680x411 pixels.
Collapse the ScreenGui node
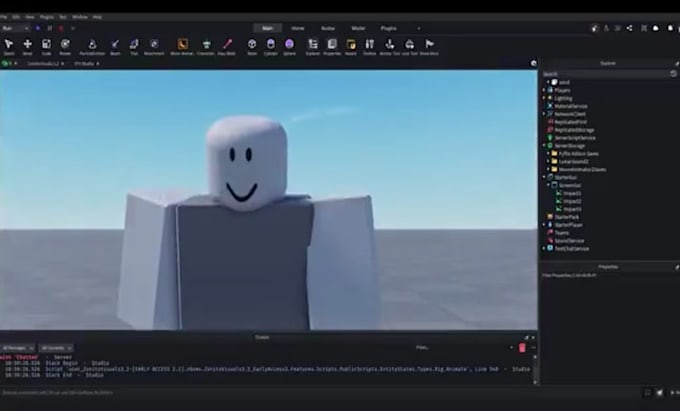pos(548,185)
